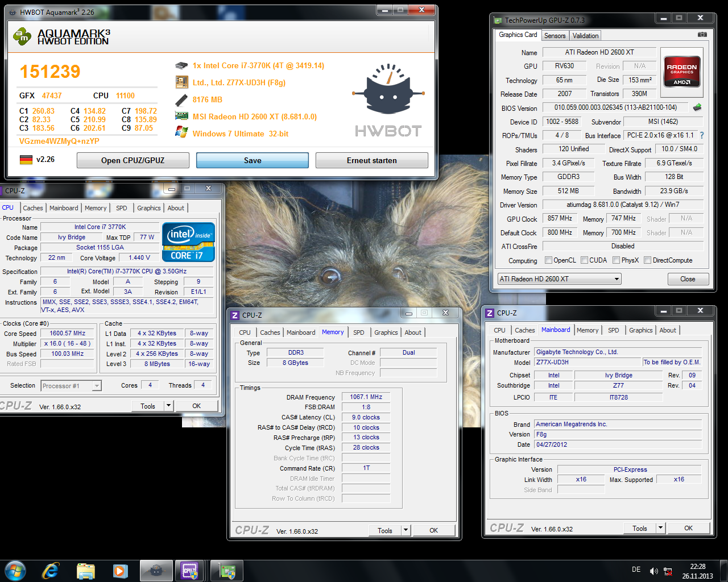
Task: Click the graphics card icon beside MSI Radeon
Action: click(x=181, y=117)
